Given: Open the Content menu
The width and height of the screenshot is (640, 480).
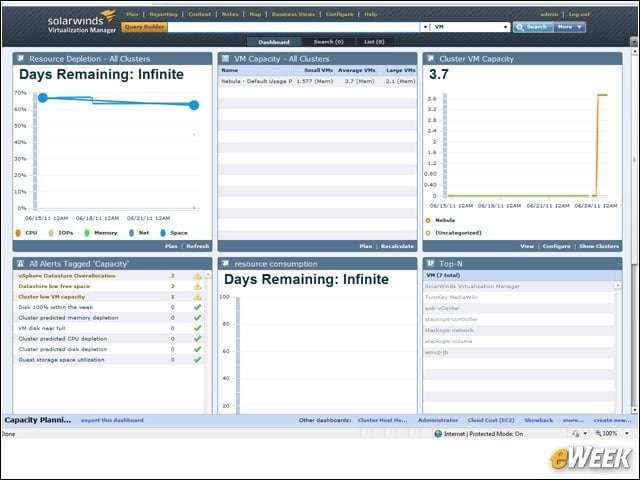Looking at the screenshot, I should [x=200, y=14].
